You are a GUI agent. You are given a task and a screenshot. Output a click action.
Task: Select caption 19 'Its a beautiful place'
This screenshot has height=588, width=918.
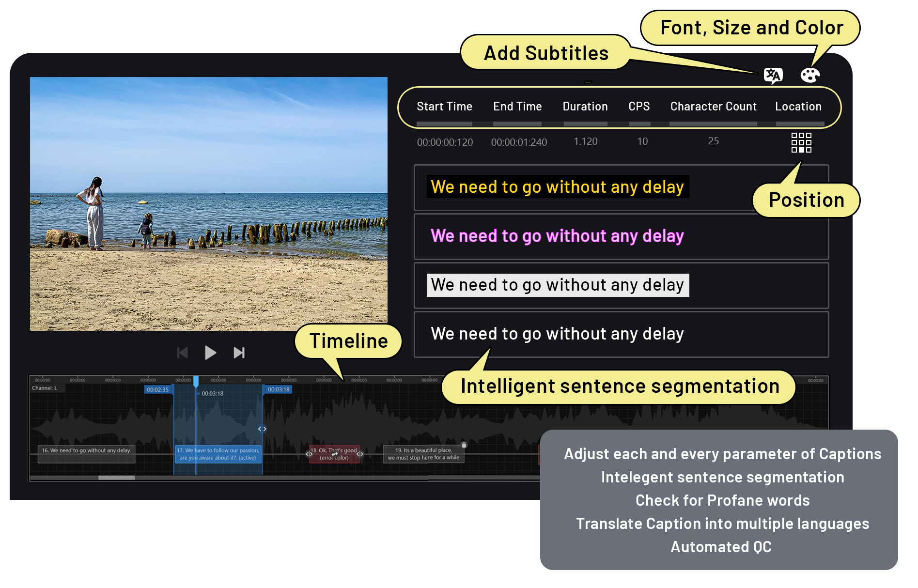(x=423, y=454)
